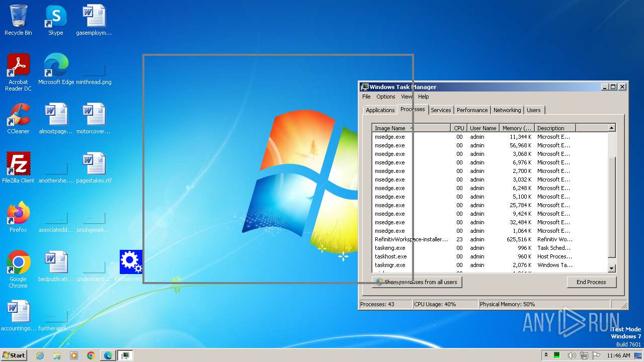Launch Windows Media Player from taskbar

point(74,355)
